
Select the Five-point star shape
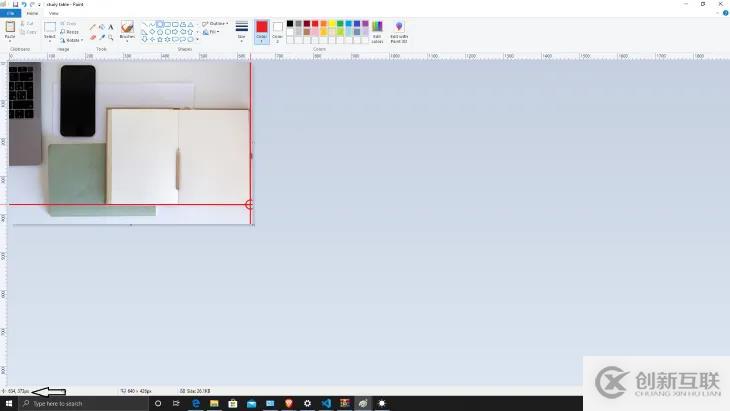tap(160, 40)
